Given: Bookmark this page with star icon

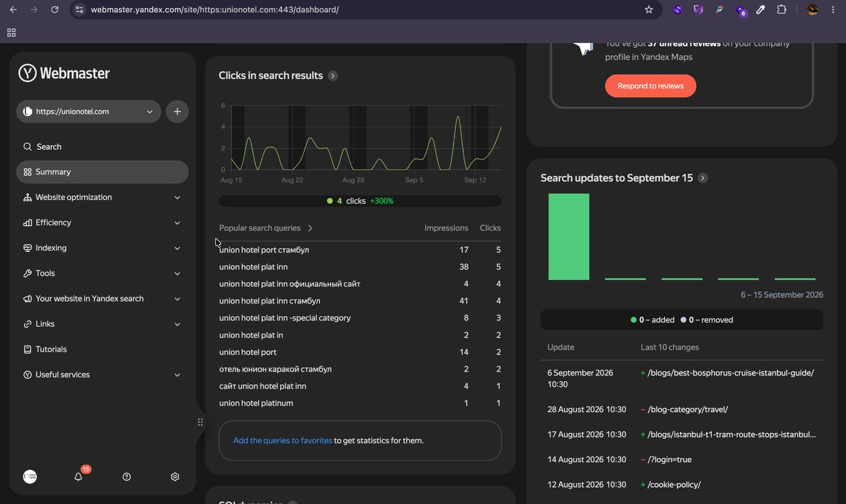Looking at the screenshot, I should pos(649,10).
